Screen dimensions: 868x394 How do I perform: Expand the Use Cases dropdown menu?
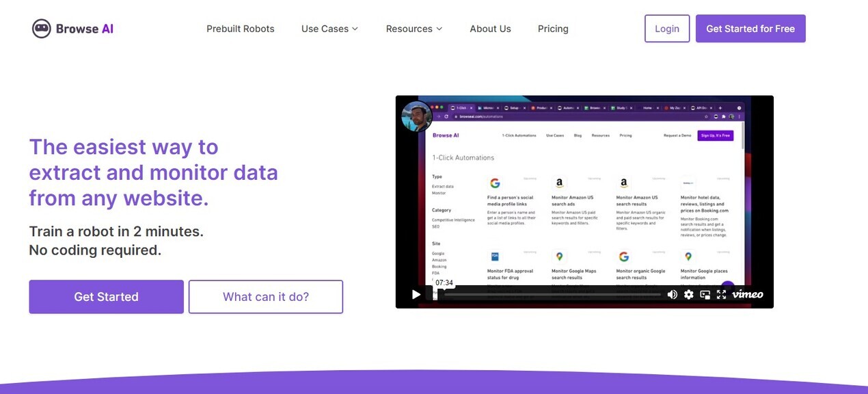point(329,29)
